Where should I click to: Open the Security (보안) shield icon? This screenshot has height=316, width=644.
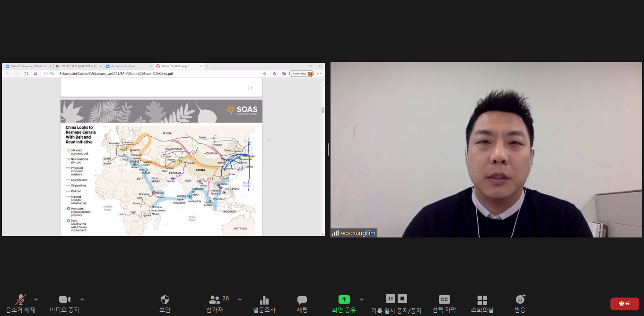pos(165,300)
